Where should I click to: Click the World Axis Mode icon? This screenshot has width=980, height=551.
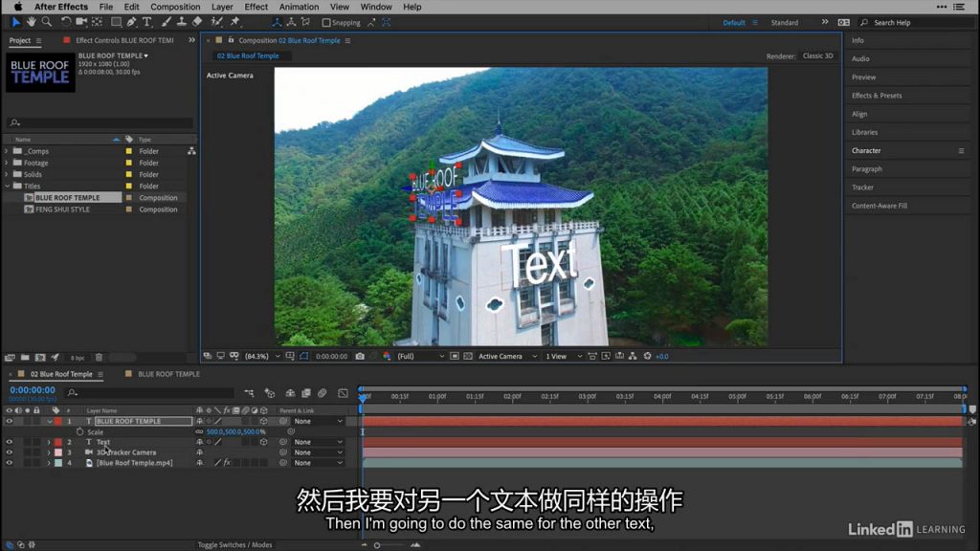291,22
